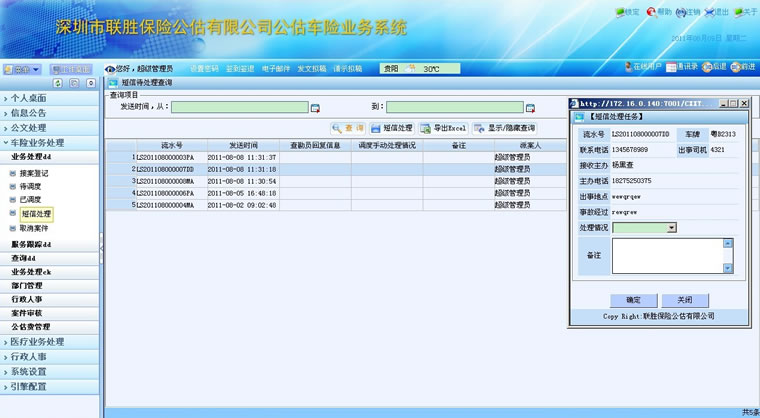
Task: Open 请示拟稿 in top toolbar
Action: [x=348, y=69]
